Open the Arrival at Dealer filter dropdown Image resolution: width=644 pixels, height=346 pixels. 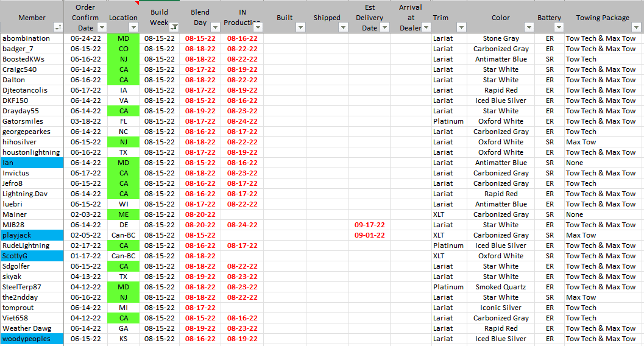click(x=425, y=27)
